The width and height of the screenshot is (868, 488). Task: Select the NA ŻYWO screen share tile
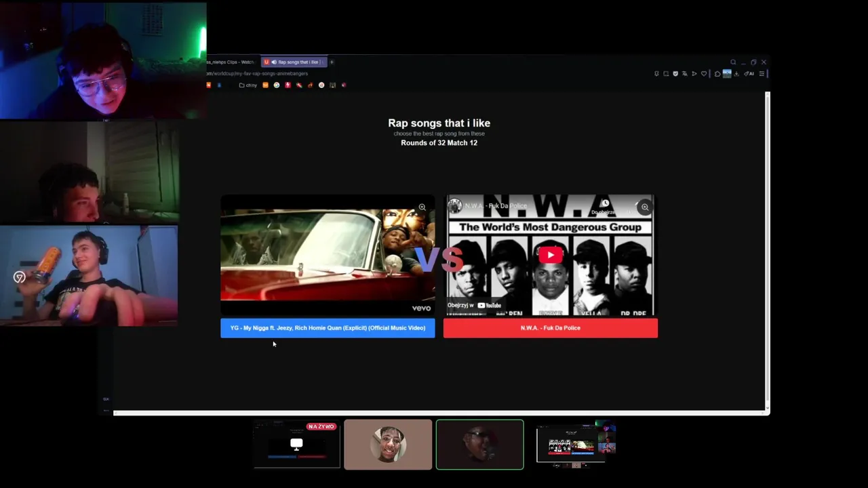(297, 444)
